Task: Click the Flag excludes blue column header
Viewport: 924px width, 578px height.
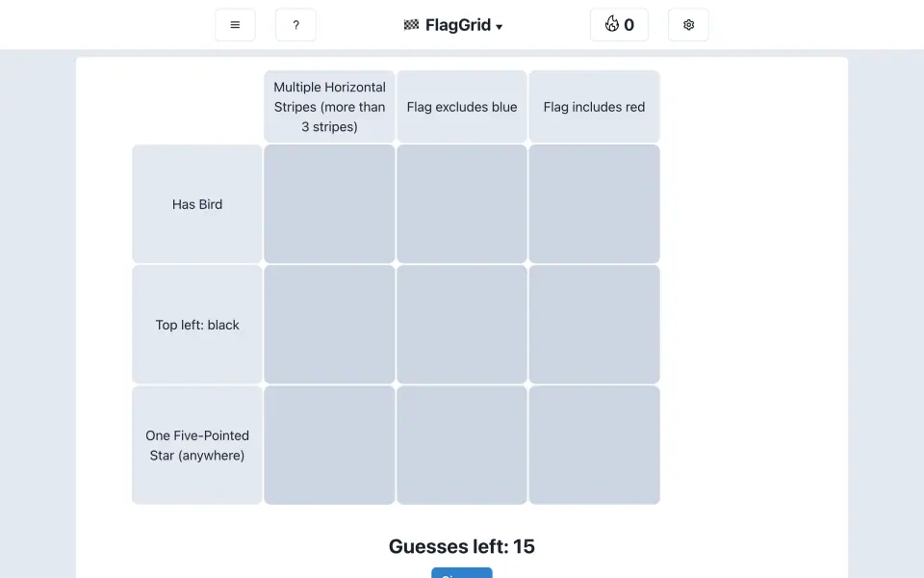Action: [x=462, y=107]
